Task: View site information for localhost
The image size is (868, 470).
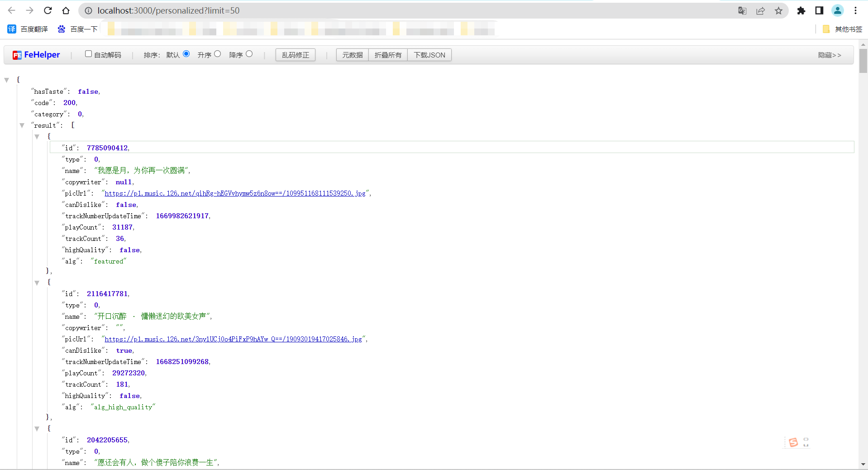Action: click(x=89, y=10)
